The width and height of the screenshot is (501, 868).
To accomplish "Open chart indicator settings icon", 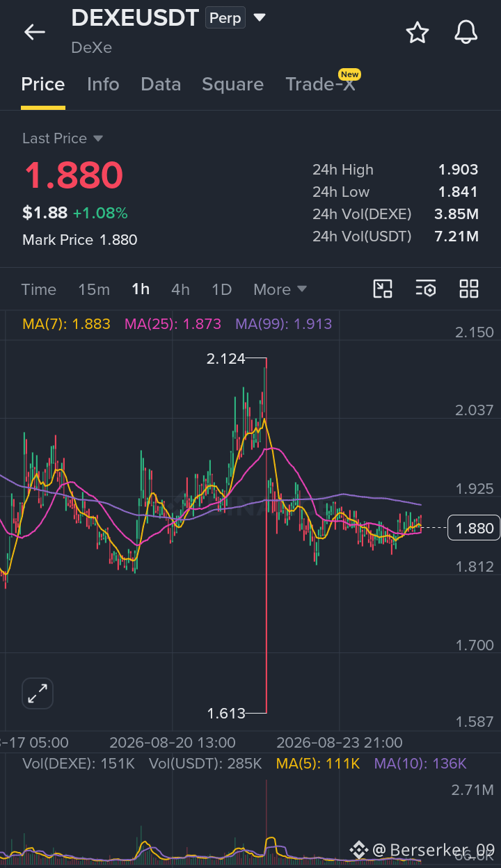I will 426,289.
